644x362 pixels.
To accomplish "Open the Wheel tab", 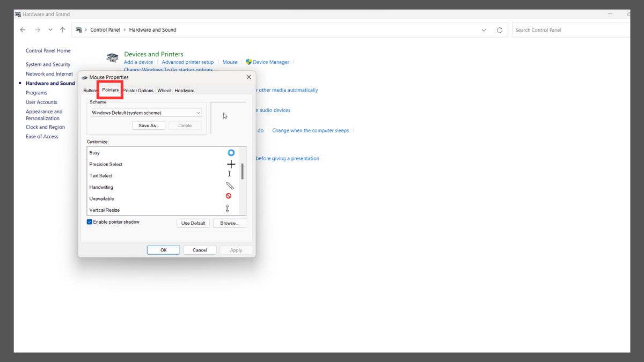I will pyautogui.click(x=164, y=91).
